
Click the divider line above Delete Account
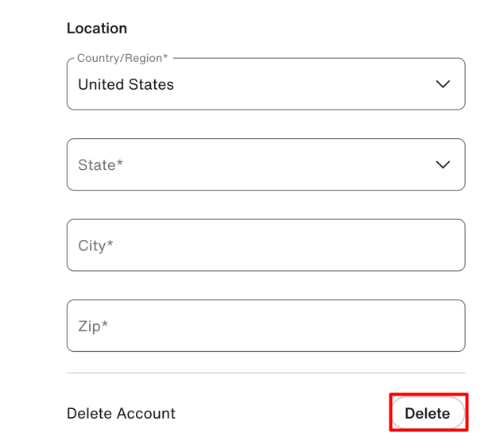click(265, 373)
